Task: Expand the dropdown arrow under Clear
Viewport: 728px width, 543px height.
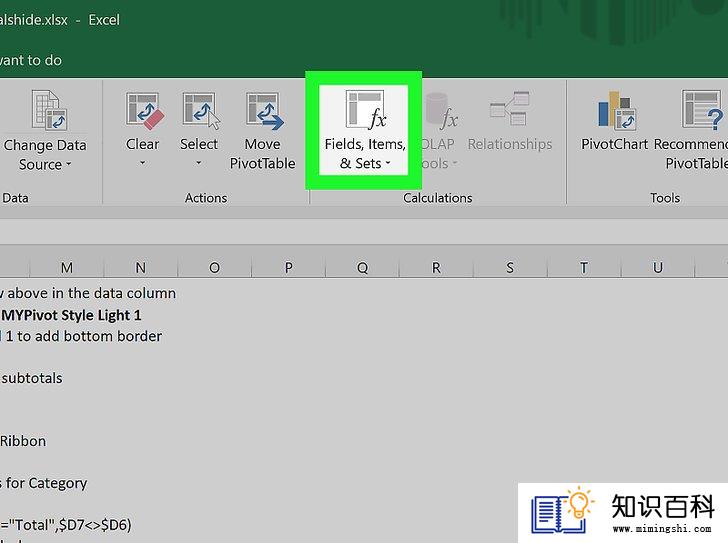Action: [x=143, y=163]
